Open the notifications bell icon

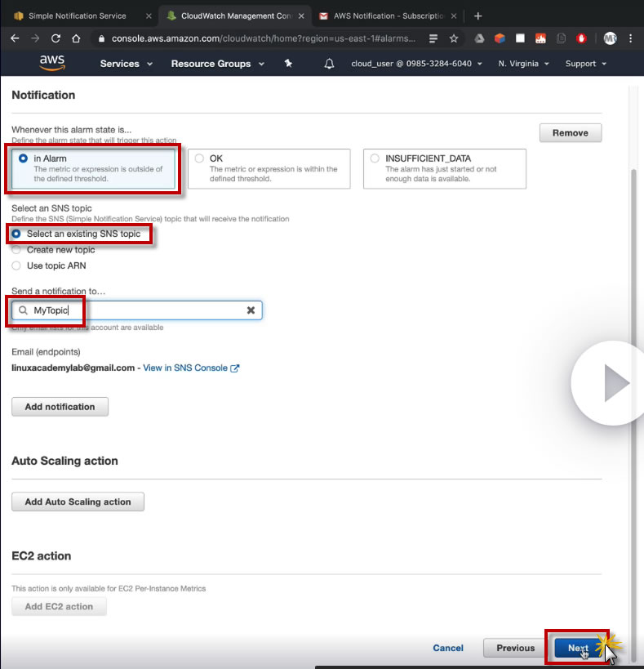[329, 64]
